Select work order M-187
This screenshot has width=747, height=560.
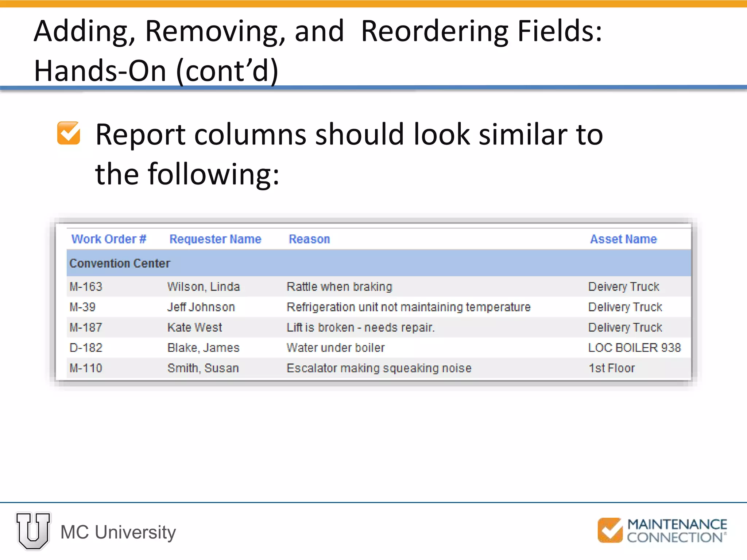(86, 327)
